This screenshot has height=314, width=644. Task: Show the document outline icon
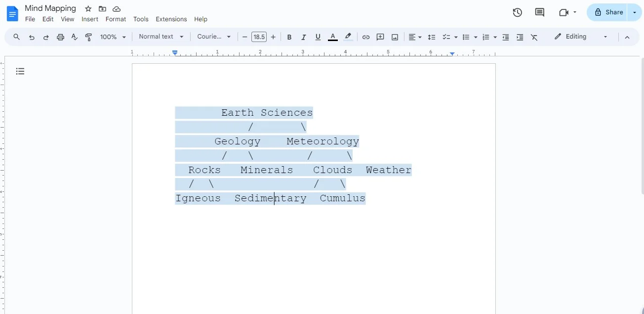(x=20, y=71)
